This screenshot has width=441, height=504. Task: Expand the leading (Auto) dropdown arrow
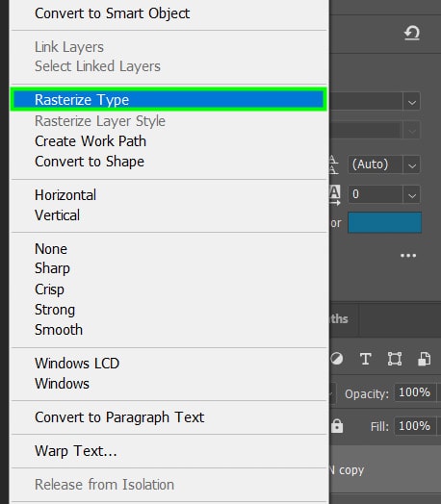click(412, 165)
